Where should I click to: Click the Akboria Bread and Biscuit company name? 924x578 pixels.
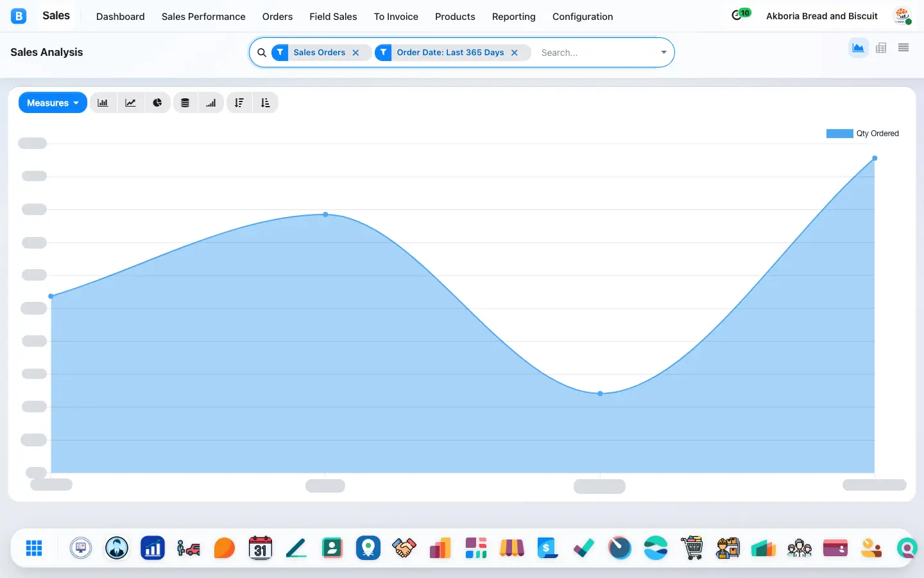(822, 16)
